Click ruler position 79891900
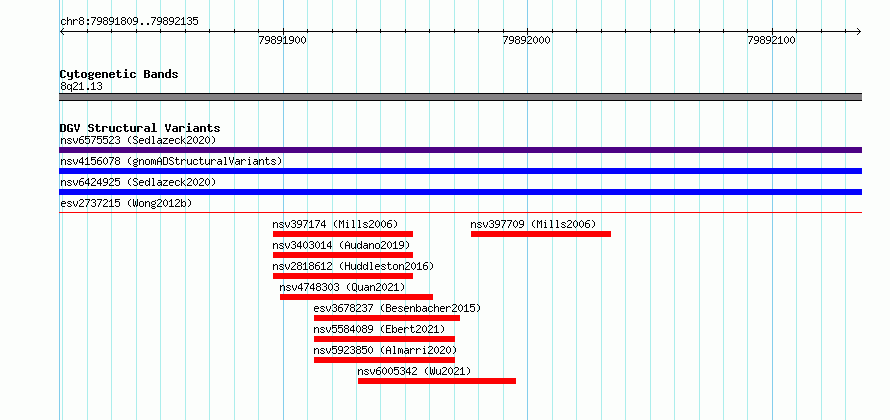This screenshot has width=890, height=420. (x=282, y=40)
